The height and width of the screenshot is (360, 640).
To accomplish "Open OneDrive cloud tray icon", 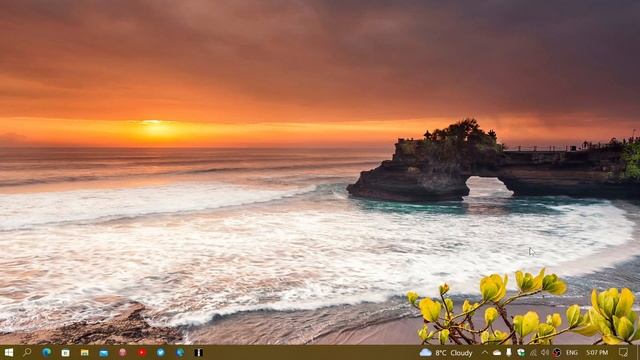I will pyautogui.click(x=497, y=353).
